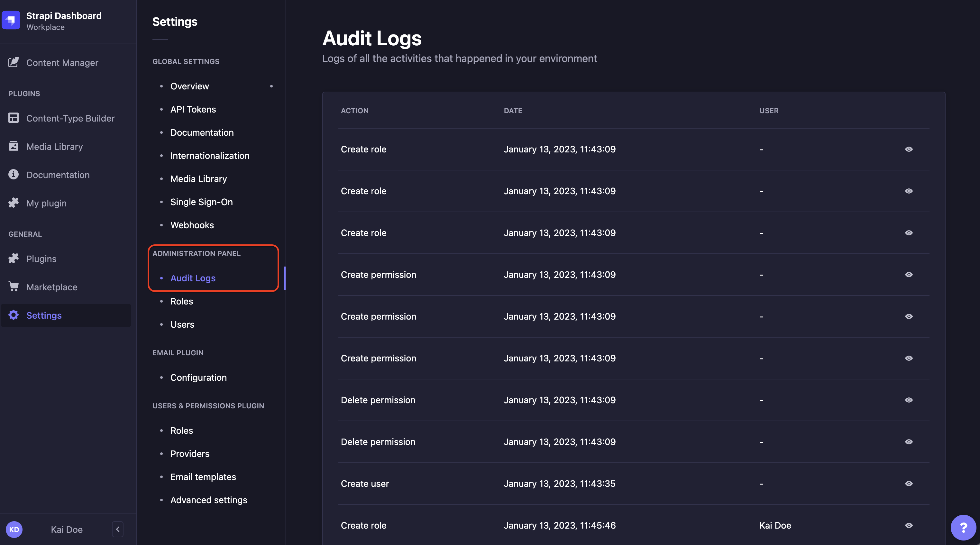This screenshot has width=980, height=545.
Task: Click the Documentation info icon
Action: 14,175
